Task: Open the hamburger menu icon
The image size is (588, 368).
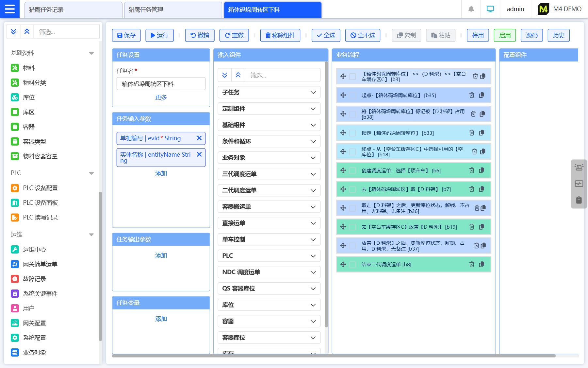Action: [x=10, y=9]
